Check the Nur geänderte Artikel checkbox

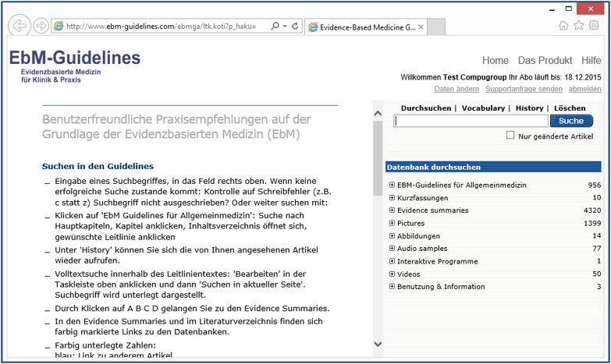point(510,135)
